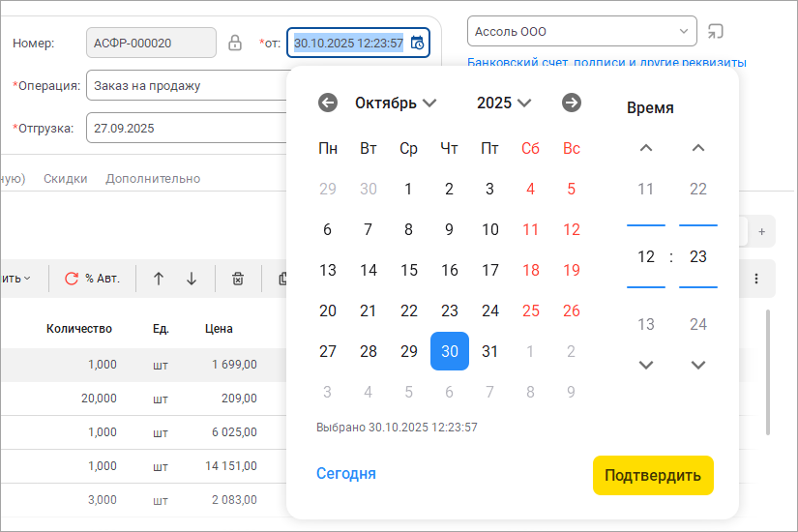
Task: Click the Сегодня link in the calendar
Action: [345, 473]
